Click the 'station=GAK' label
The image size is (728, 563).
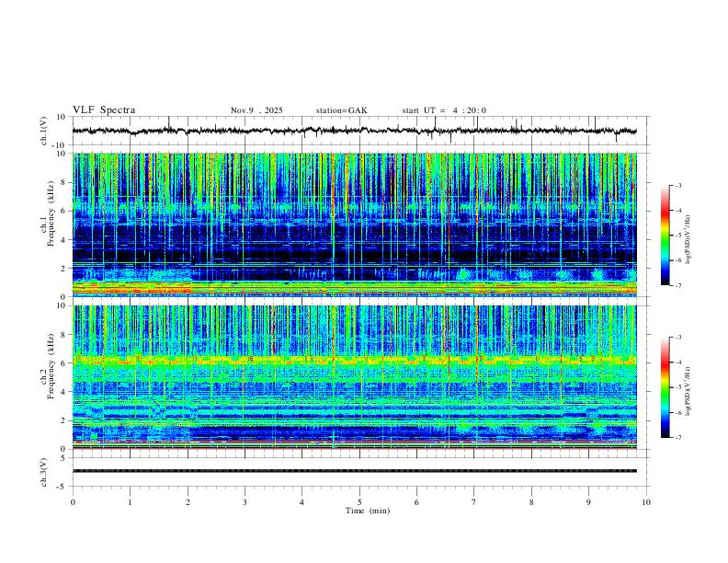[x=341, y=110]
